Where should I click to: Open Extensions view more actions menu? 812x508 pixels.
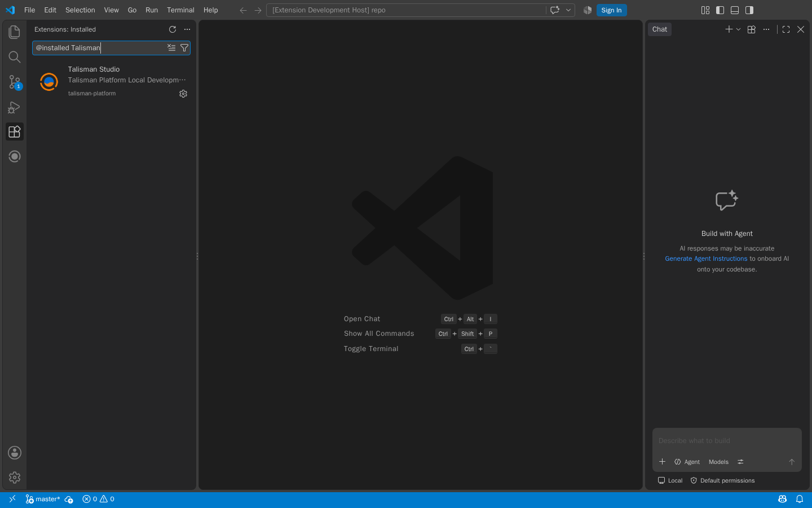[187, 29]
